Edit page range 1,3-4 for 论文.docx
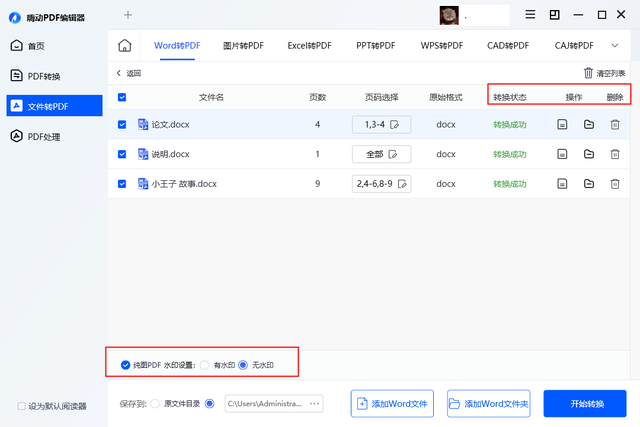This screenshot has height=427, width=640. click(381, 125)
